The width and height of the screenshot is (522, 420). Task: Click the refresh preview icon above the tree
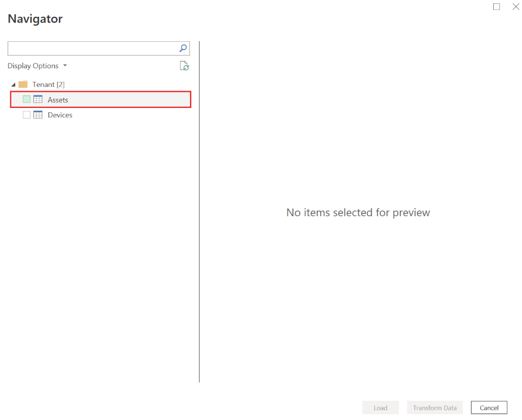[184, 65]
